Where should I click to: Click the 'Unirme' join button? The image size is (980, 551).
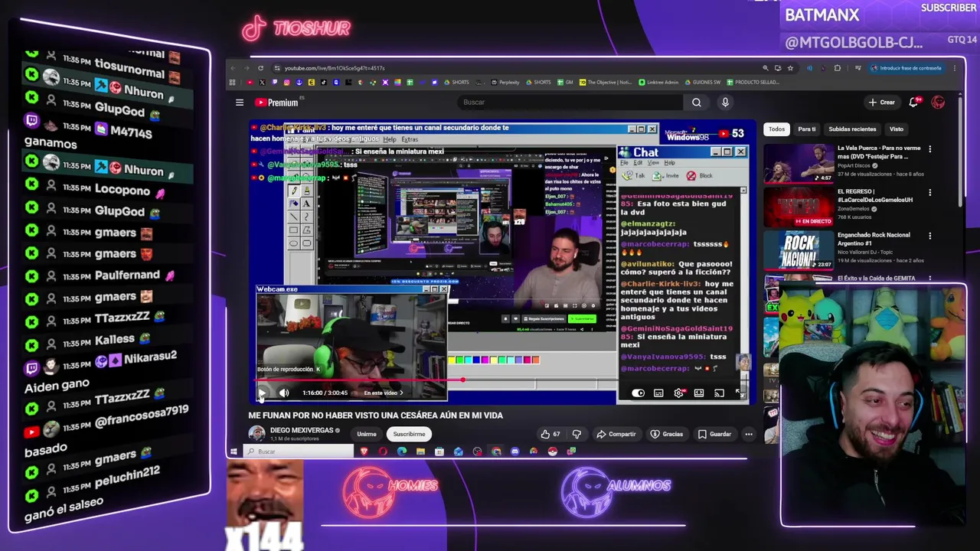coord(367,434)
